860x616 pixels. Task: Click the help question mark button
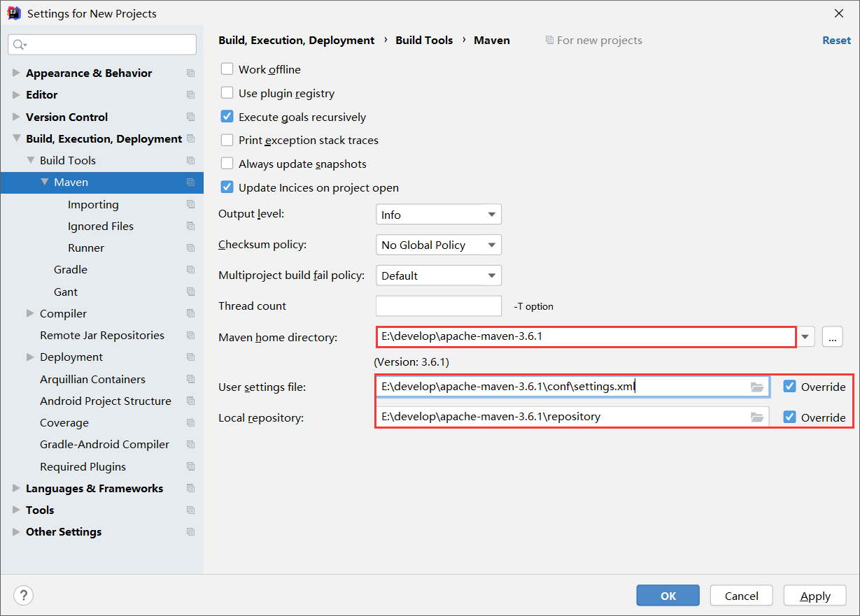(23, 596)
